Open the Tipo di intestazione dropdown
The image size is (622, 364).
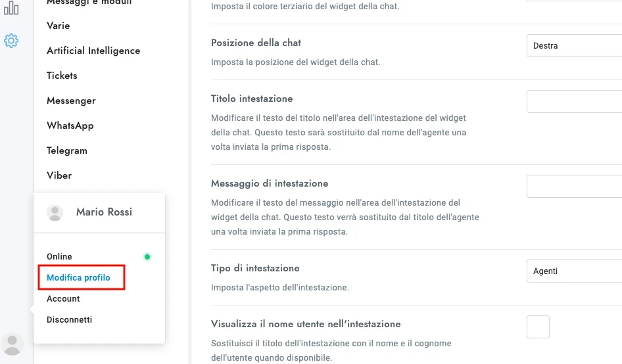tap(574, 271)
